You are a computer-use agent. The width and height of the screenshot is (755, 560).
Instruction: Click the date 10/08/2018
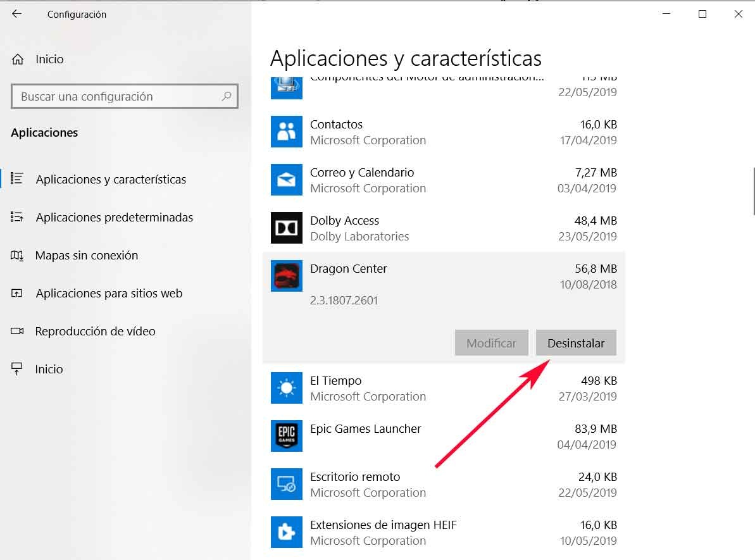[x=588, y=285]
